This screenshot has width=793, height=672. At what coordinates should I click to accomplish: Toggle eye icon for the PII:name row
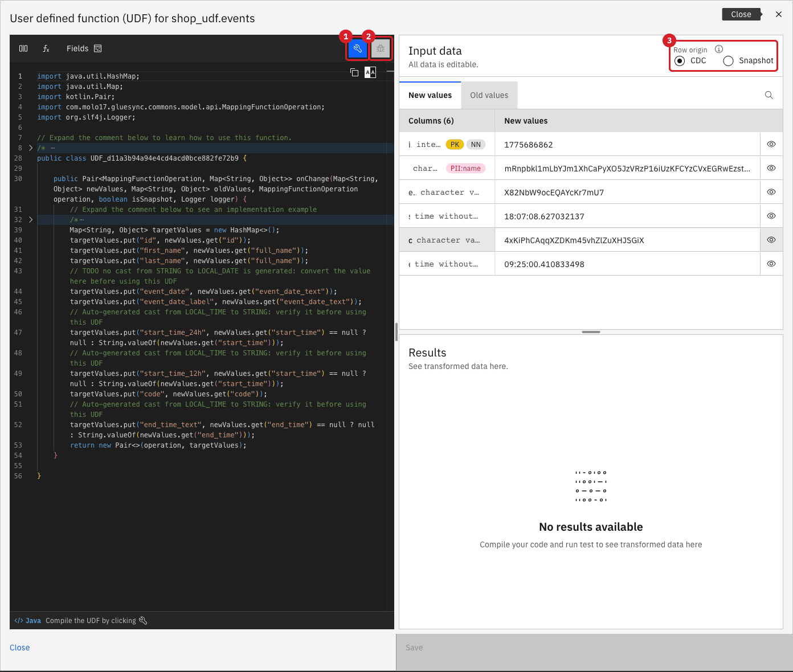[771, 168]
